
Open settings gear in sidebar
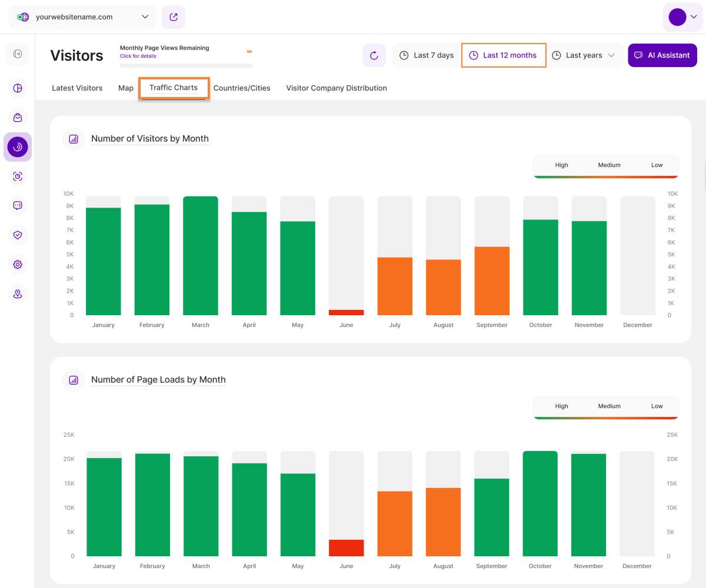coord(18,265)
